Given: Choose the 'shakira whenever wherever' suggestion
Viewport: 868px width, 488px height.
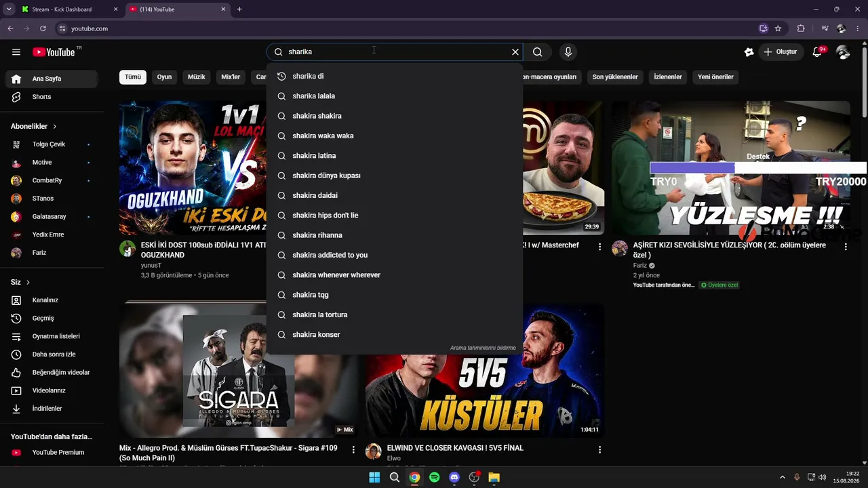Looking at the screenshot, I should tap(395, 275).
